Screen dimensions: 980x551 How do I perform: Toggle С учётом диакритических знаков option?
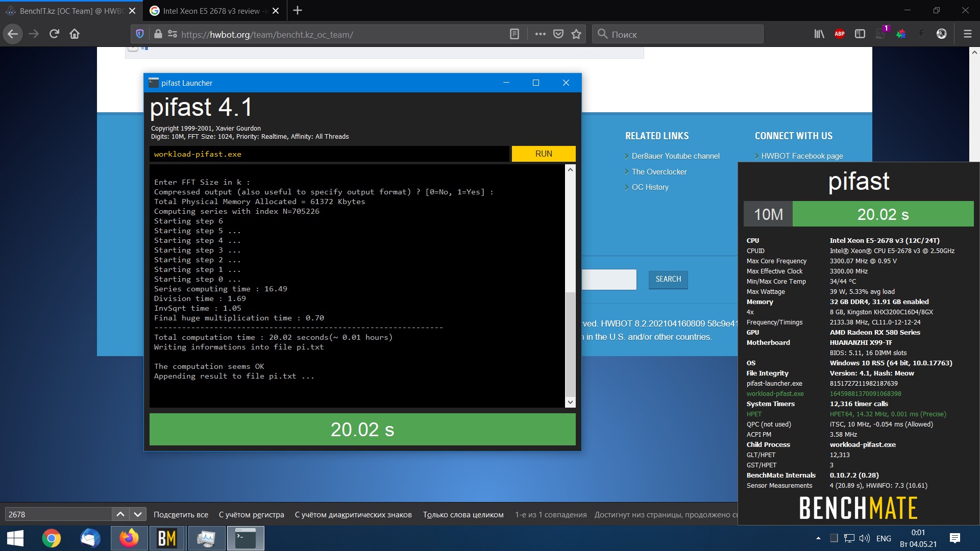pyautogui.click(x=353, y=515)
